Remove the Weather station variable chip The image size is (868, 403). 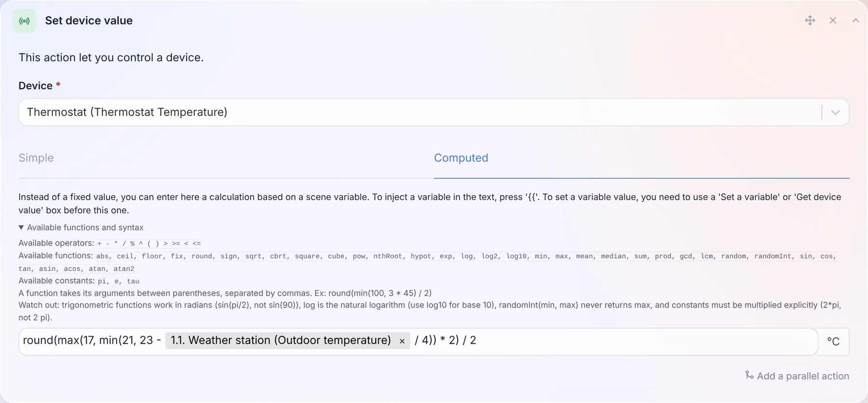point(402,341)
